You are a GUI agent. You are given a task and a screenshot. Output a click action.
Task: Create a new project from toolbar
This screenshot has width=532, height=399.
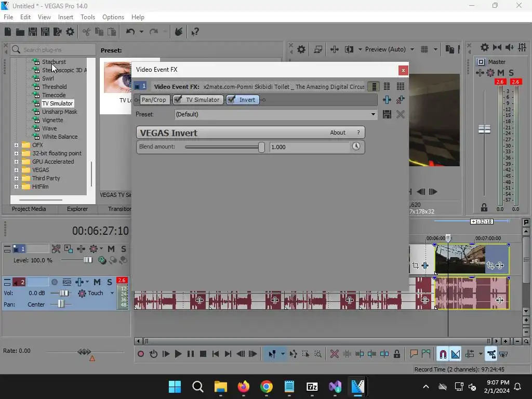(8, 32)
